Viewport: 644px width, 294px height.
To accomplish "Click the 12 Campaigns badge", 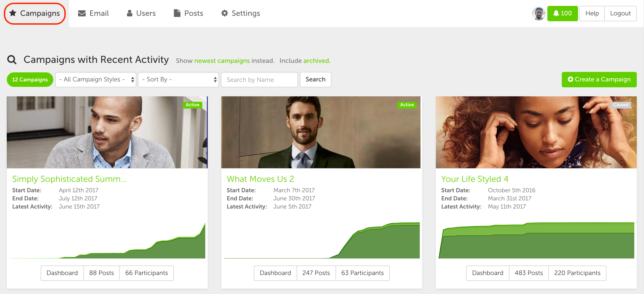I will click(x=30, y=80).
